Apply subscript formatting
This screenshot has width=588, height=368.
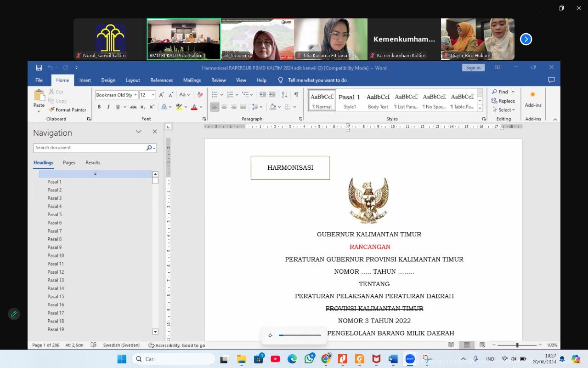[143, 107]
